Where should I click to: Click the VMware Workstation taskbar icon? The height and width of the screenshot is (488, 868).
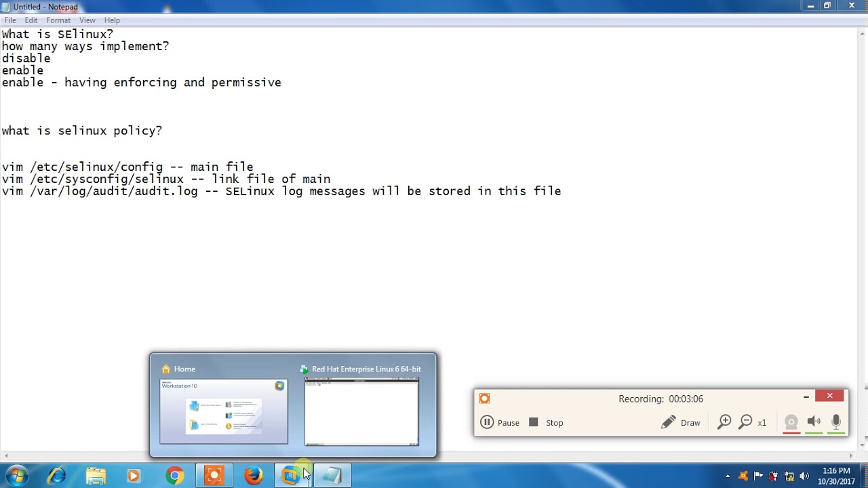pos(292,476)
